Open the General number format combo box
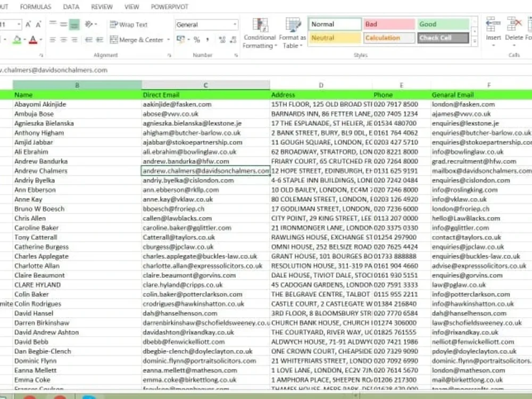Image resolution: width=532 pixels, height=399 pixels. [206, 24]
